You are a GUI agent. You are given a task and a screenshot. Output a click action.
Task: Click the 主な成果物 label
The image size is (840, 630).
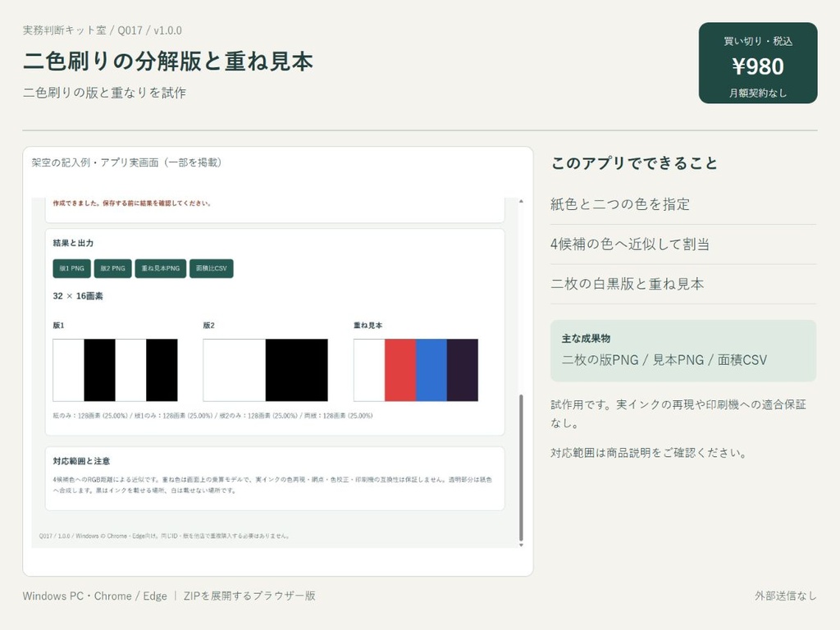pos(586,339)
